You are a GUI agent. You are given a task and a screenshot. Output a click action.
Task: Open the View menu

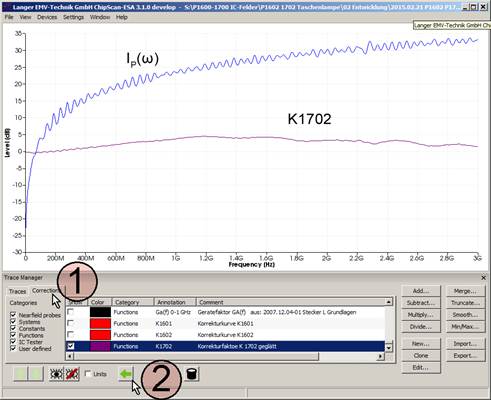pyautogui.click(x=25, y=17)
